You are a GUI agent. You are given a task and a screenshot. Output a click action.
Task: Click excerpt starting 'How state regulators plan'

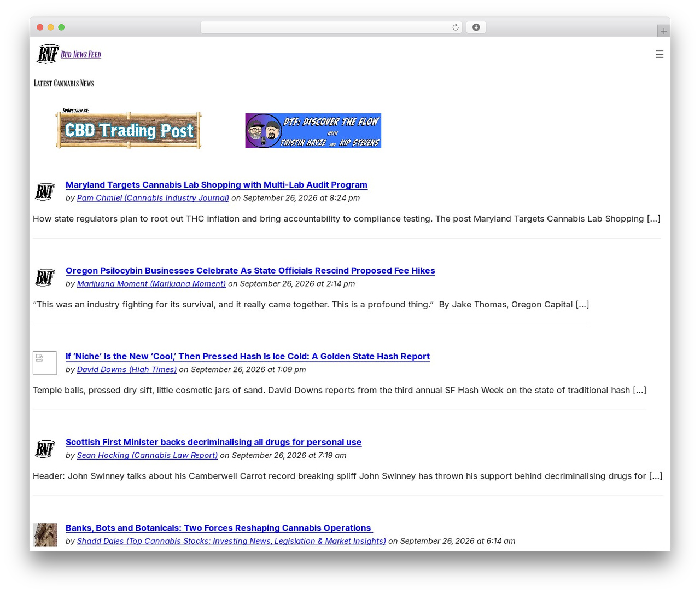click(347, 219)
